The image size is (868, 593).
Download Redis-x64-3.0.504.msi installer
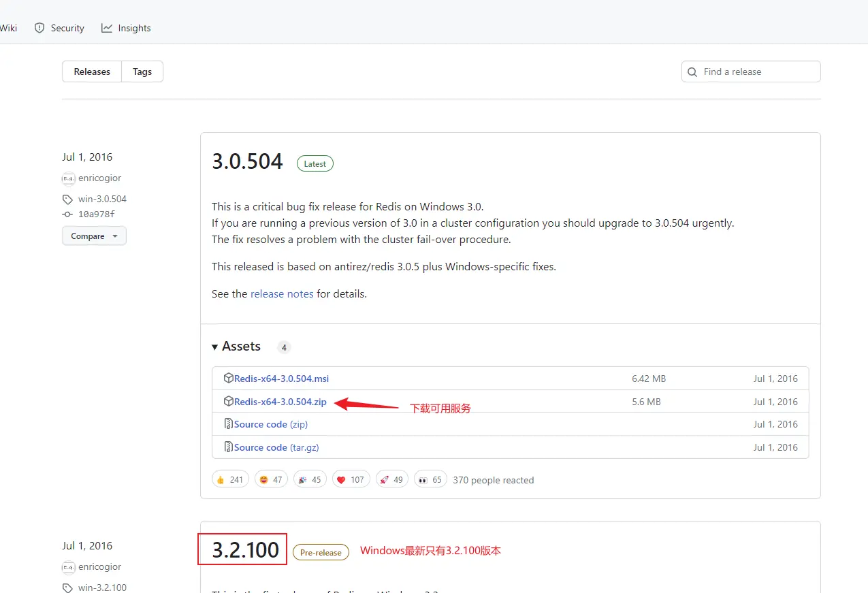tap(281, 379)
